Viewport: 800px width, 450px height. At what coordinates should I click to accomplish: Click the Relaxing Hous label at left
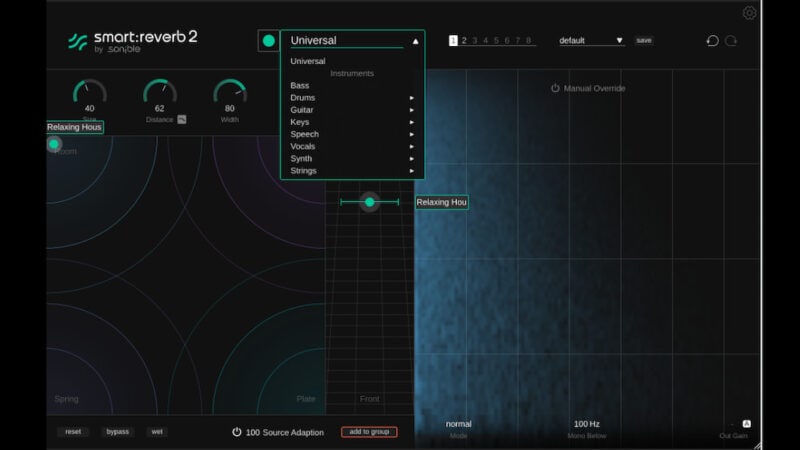click(74, 127)
